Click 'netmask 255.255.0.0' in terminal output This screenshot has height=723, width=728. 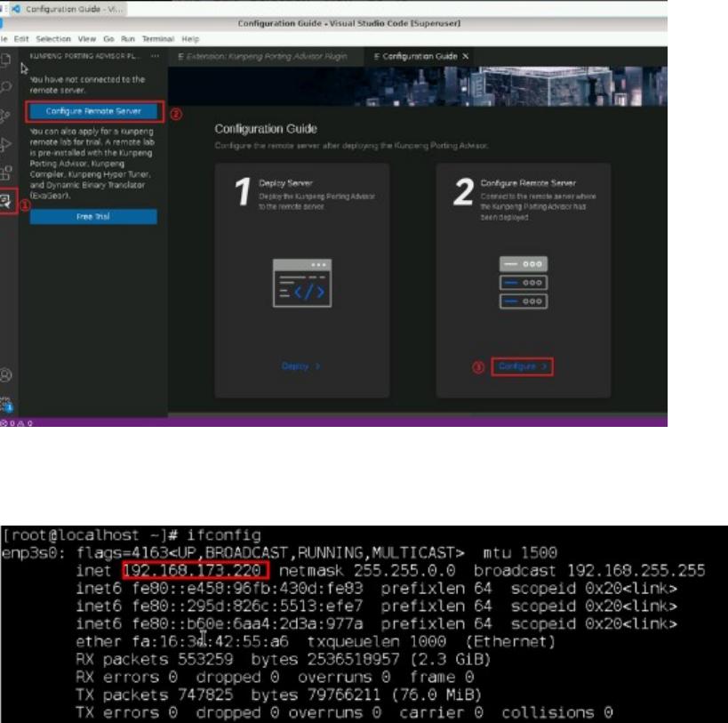(x=367, y=571)
